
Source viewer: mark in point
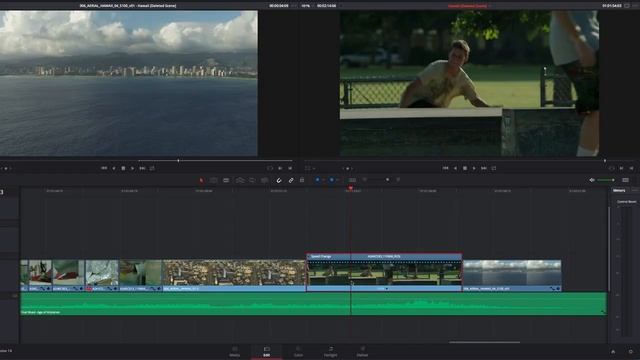point(280,168)
